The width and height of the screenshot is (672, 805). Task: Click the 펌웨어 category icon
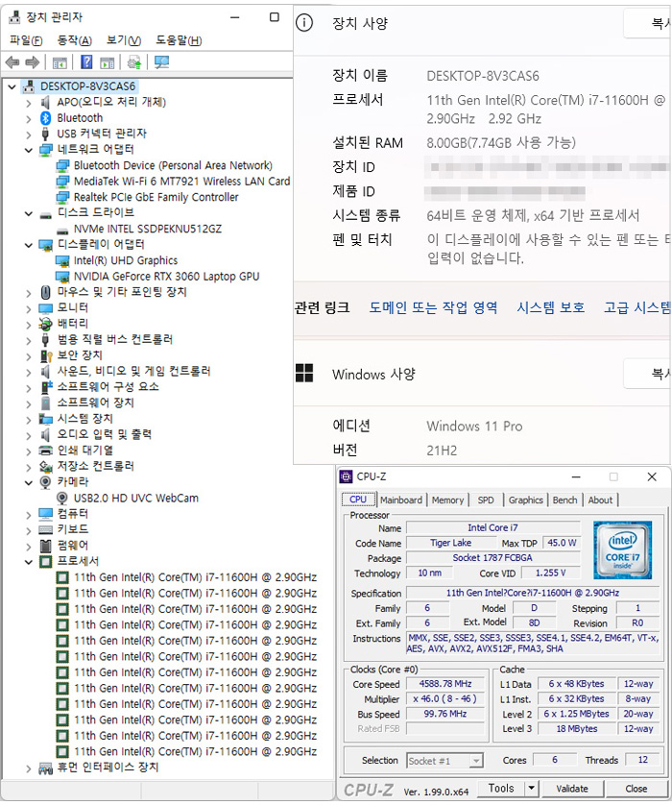[x=46, y=546]
